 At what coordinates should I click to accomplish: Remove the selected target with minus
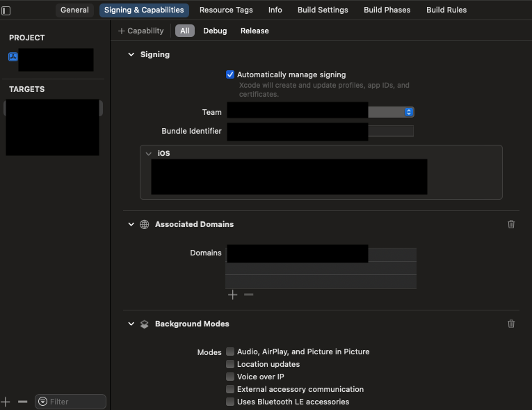click(22, 402)
